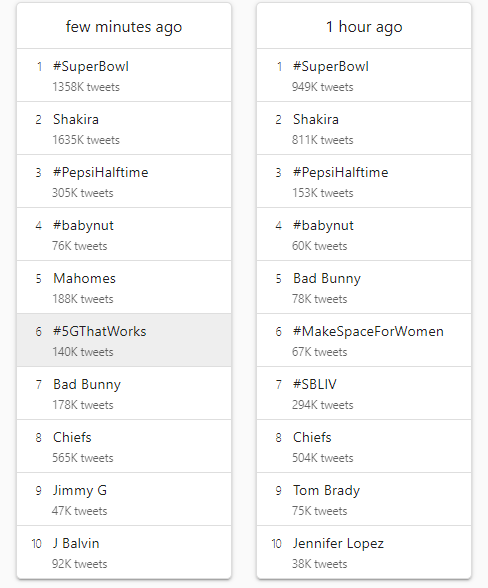This screenshot has width=488, height=588.
Task: Open #PepsiHalftime with 153K tweets
Action: 364,181
